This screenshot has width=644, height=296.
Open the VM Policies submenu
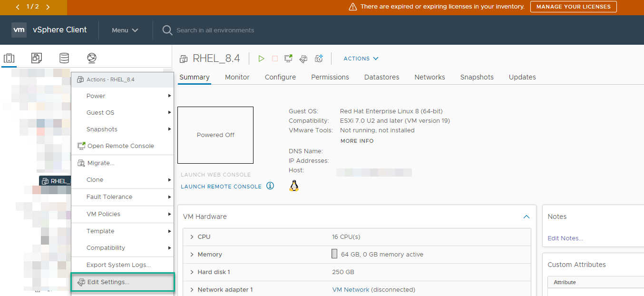[x=123, y=214]
